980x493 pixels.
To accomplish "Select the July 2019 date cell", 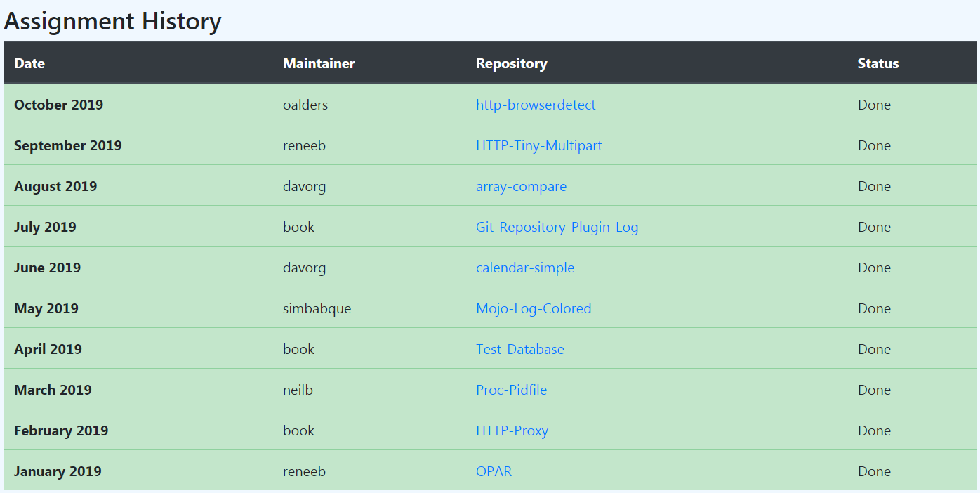I will click(x=45, y=227).
